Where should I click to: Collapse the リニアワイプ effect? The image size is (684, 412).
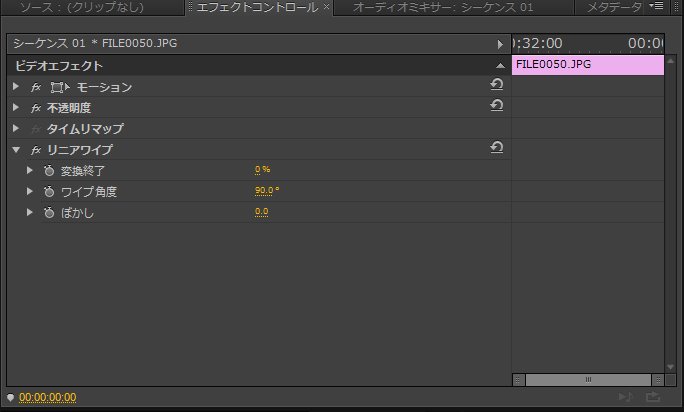(x=16, y=150)
